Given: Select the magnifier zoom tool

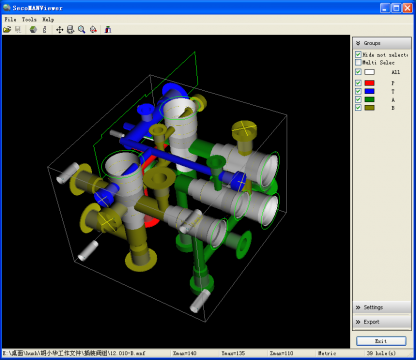Looking at the screenshot, I should pos(82,30).
